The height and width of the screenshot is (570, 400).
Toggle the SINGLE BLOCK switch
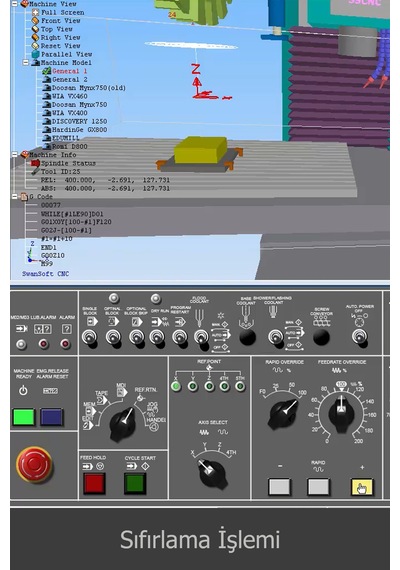90,338
